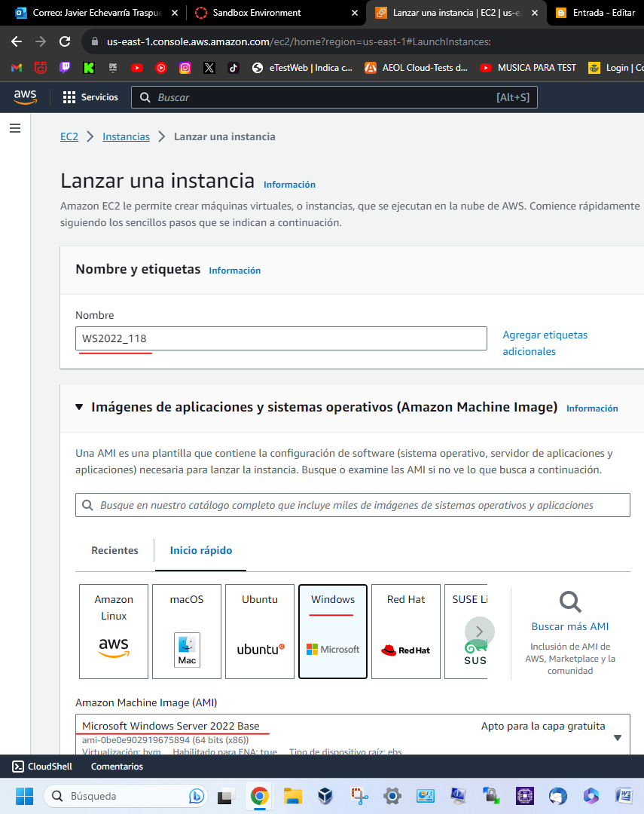Select the macOS AMI tile
Screen dimensions: 644x814
187,632
